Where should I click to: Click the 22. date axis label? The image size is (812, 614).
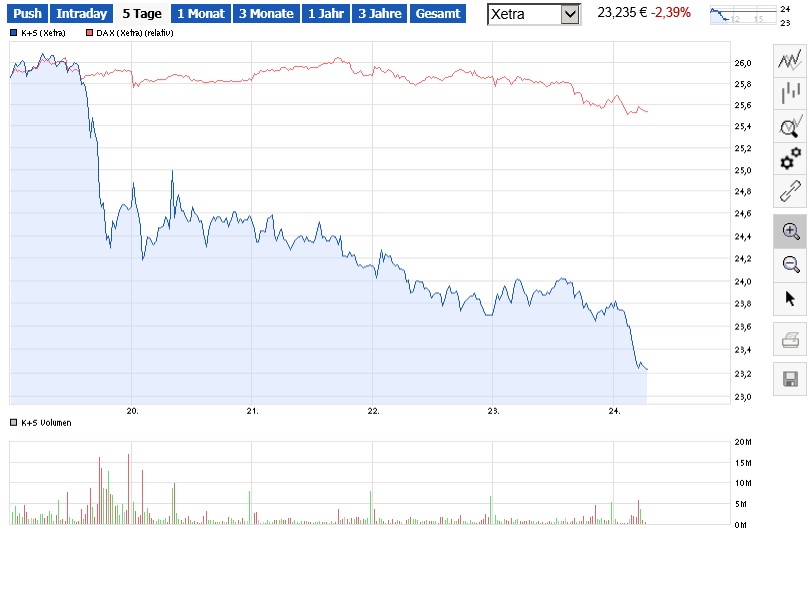point(373,411)
